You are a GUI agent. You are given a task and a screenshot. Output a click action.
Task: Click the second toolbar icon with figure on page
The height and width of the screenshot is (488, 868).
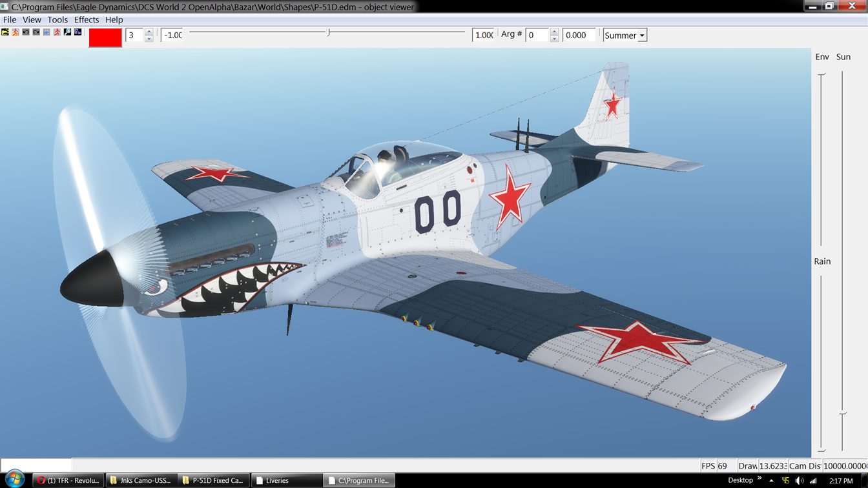[15, 32]
